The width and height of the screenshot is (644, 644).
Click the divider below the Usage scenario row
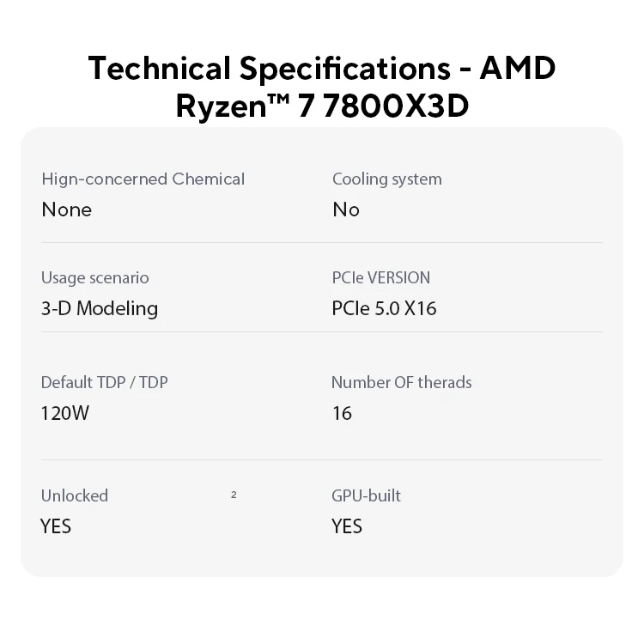point(322,331)
